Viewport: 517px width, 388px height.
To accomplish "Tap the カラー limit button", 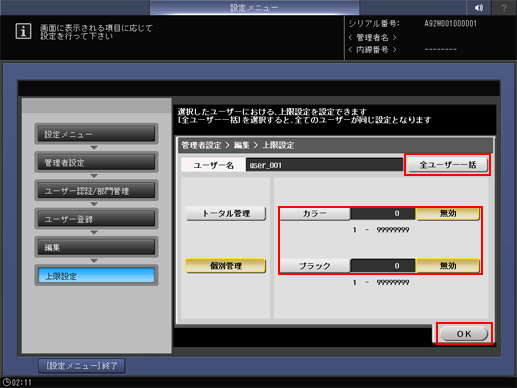I will click(315, 213).
